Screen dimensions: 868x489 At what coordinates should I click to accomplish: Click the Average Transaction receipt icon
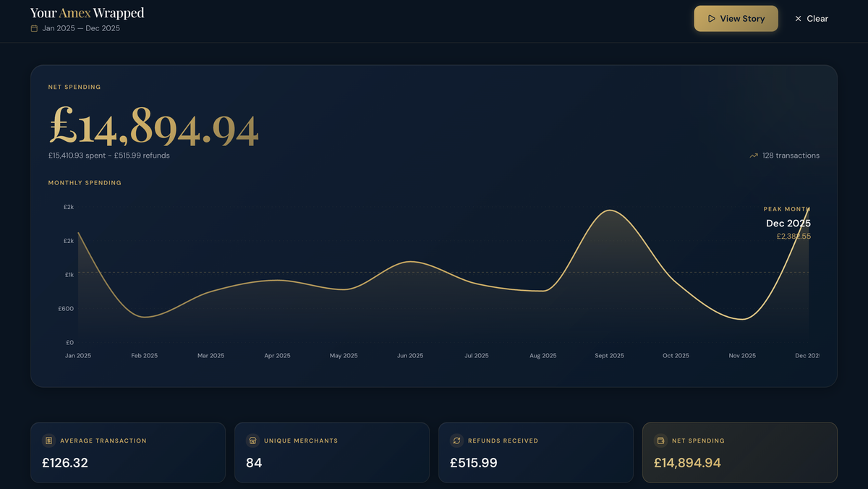click(x=48, y=441)
